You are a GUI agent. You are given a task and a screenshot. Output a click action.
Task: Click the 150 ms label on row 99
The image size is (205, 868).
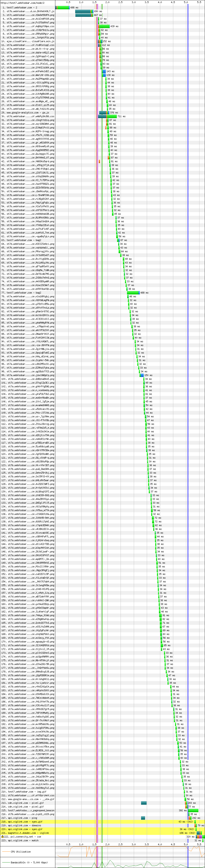[x=148, y=375]
